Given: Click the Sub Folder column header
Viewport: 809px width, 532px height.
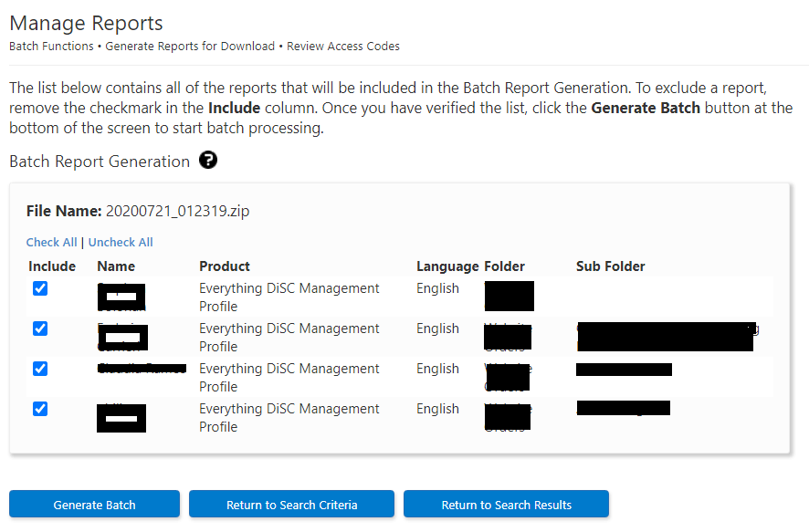Looking at the screenshot, I should 610,266.
